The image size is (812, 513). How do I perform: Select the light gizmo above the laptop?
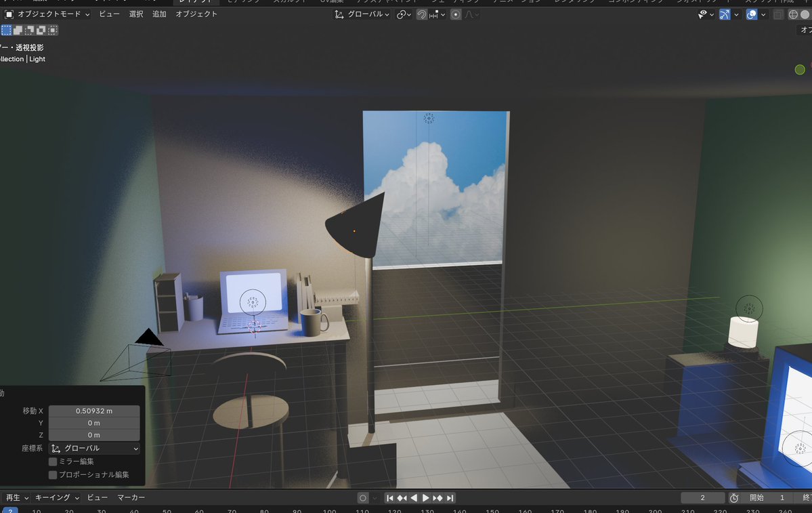click(x=253, y=302)
